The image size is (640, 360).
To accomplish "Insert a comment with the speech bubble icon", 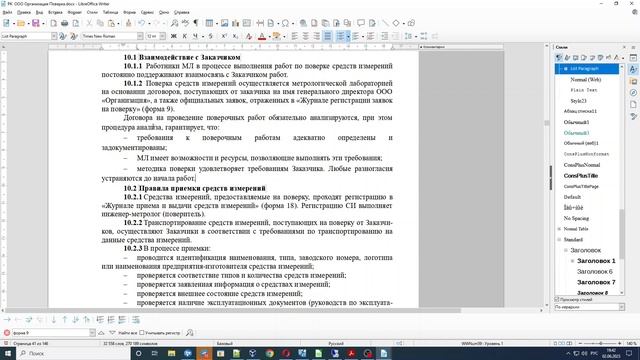I will click(361, 23).
